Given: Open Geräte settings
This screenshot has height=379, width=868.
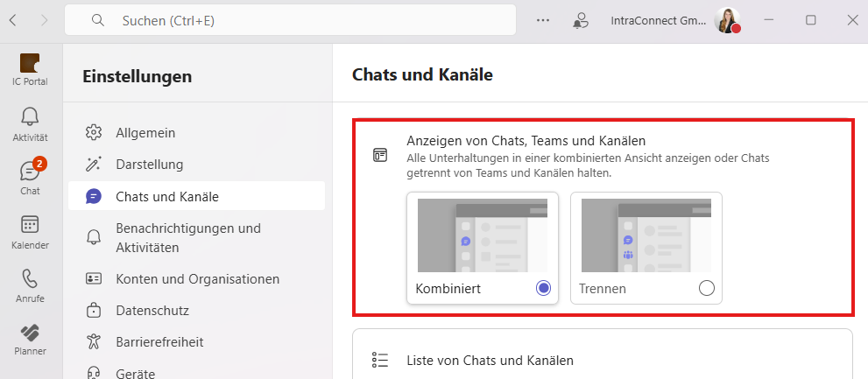Looking at the screenshot, I should [196, 373].
